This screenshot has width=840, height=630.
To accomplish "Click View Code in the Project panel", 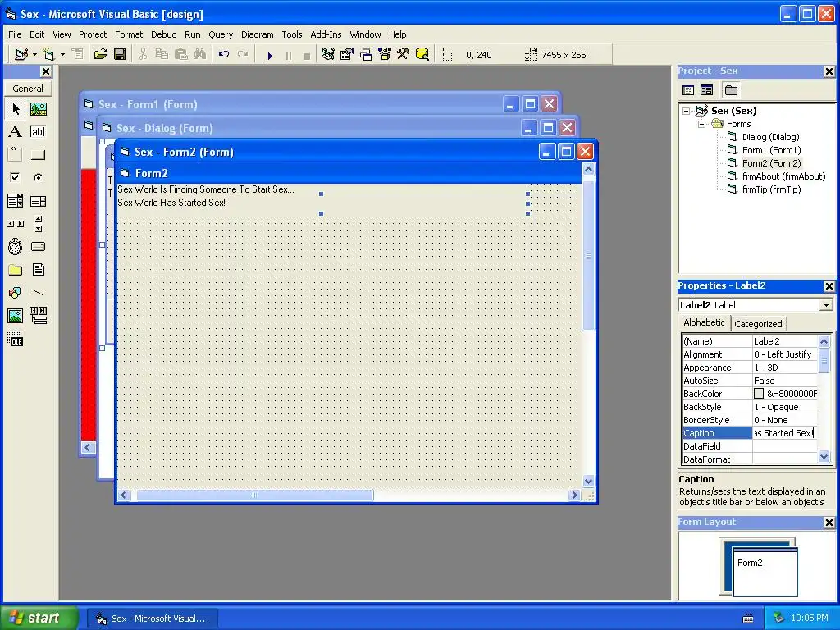I will (688, 90).
